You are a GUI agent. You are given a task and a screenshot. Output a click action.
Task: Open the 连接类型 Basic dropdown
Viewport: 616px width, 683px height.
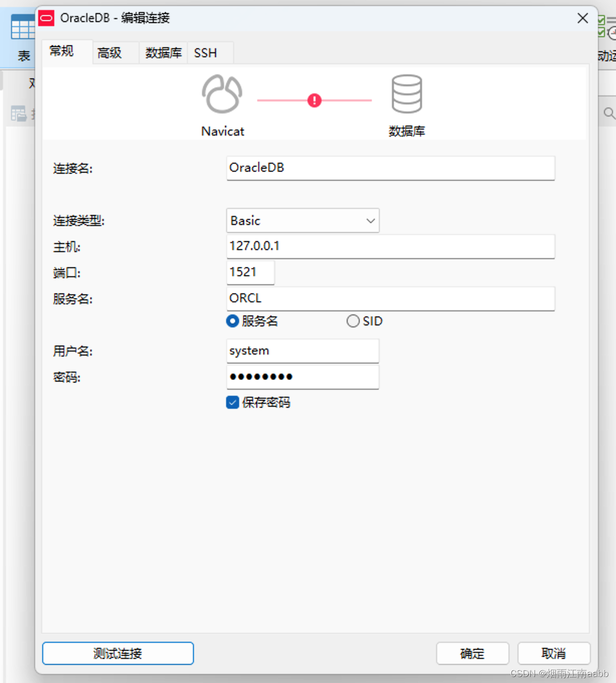coord(303,220)
